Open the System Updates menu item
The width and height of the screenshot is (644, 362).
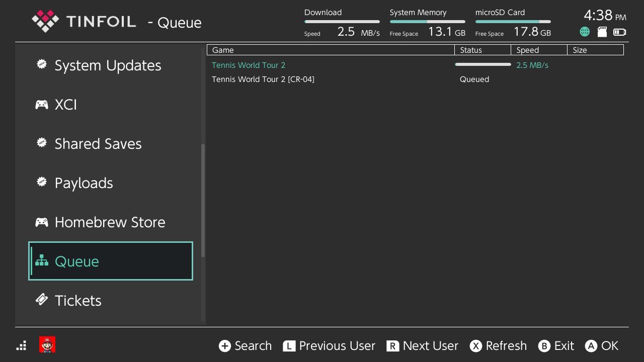pos(111,65)
